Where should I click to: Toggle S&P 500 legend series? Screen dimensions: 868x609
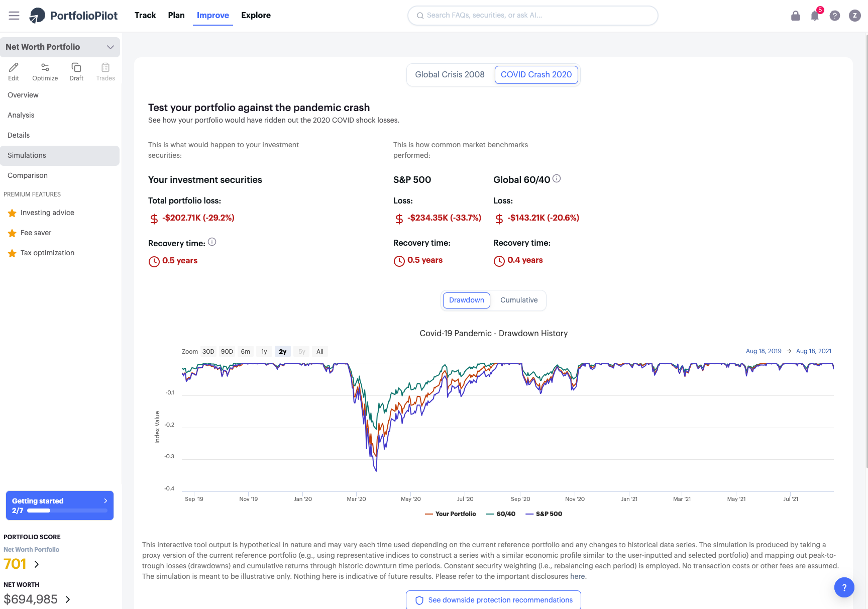coord(544,514)
